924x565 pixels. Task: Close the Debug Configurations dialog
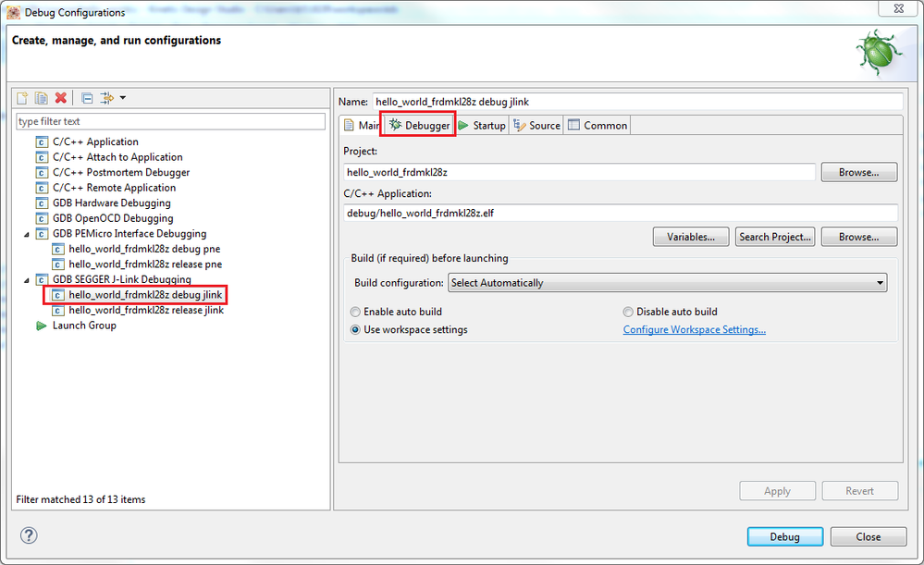pyautogui.click(x=868, y=536)
